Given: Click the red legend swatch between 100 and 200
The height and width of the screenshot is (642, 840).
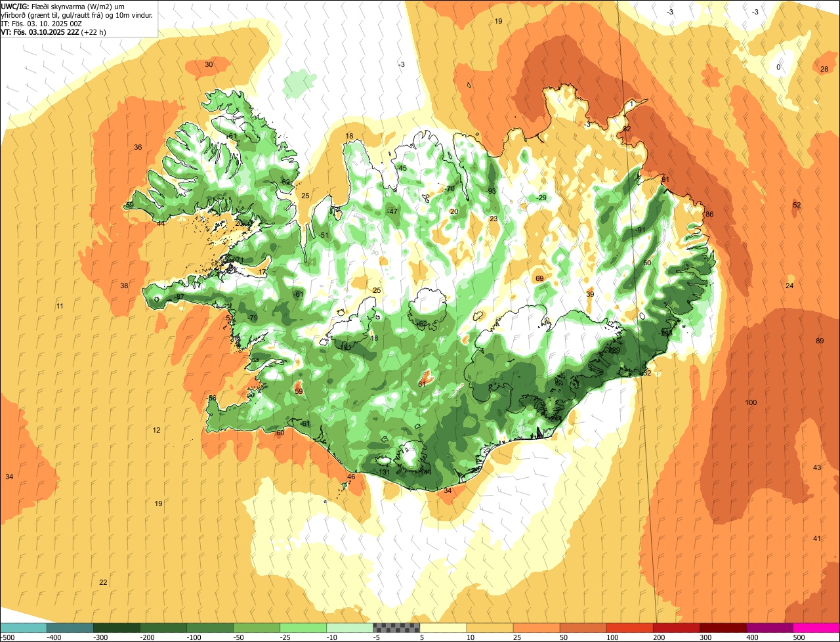Looking at the screenshot, I should tap(629, 628).
